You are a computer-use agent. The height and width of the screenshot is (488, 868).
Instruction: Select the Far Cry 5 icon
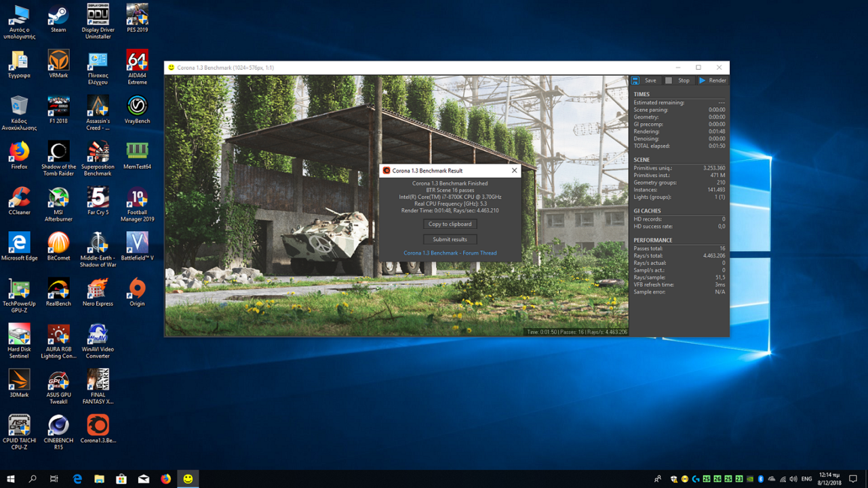(x=98, y=201)
